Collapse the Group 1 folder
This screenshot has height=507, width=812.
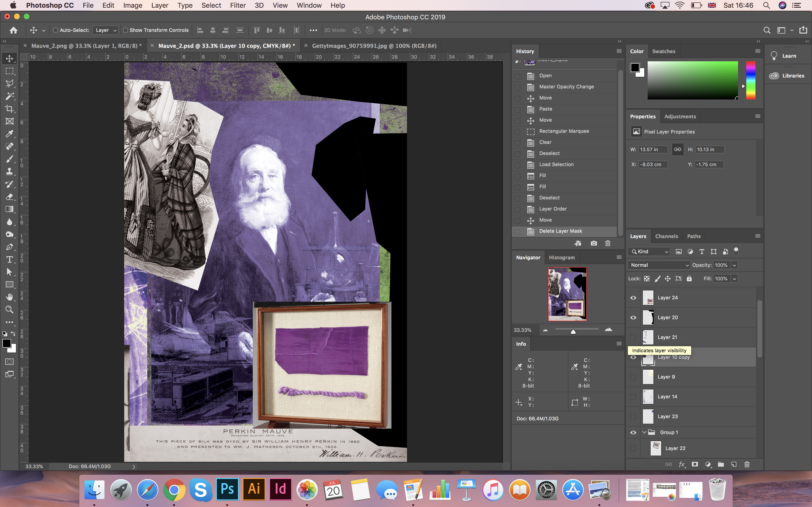coord(644,432)
